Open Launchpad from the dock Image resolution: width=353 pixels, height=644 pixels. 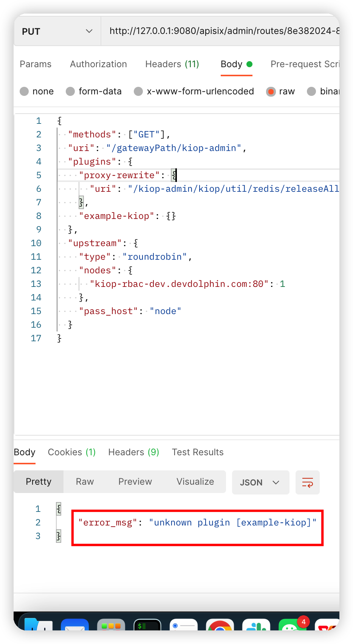coord(111,625)
